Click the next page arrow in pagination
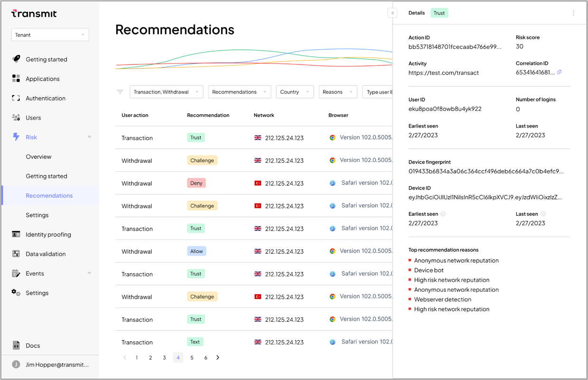This screenshot has height=380, width=588. tap(218, 358)
